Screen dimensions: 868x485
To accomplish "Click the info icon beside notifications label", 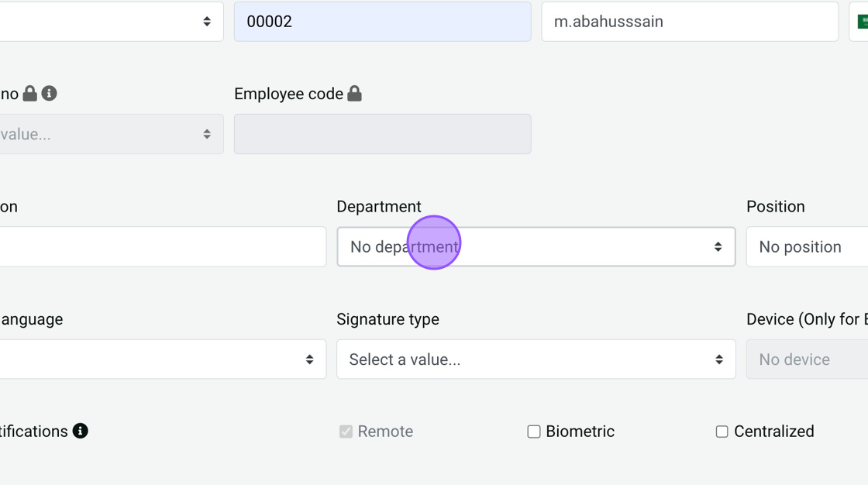I will (80, 431).
